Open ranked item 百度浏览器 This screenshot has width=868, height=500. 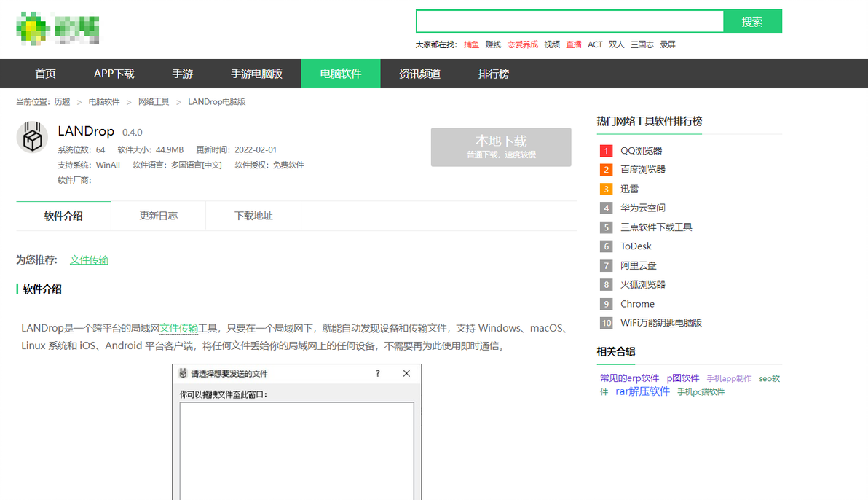coord(643,170)
